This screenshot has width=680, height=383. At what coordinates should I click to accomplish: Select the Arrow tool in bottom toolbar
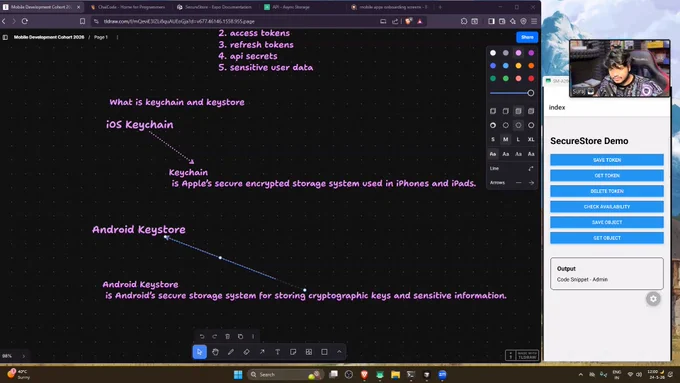(x=262, y=352)
